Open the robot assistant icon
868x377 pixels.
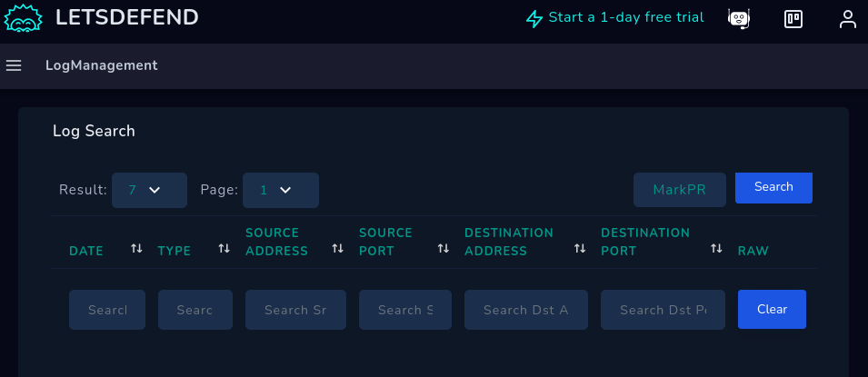pyautogui.click(x=739, y=18)
